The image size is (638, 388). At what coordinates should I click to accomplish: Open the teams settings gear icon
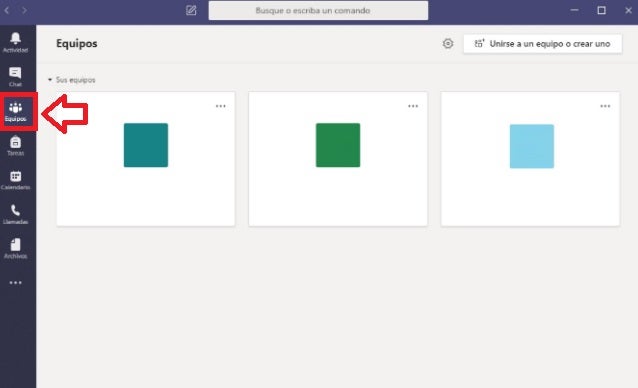(x=448, y=44)
